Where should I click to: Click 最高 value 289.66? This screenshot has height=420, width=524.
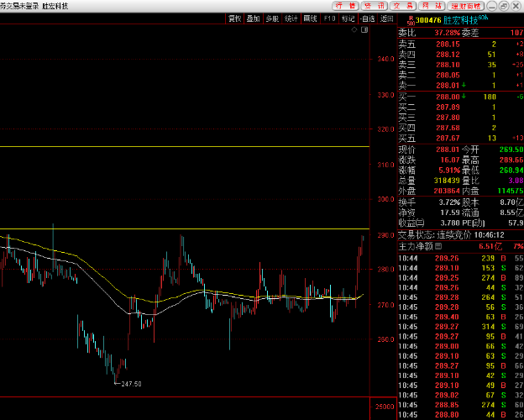[x=511, y=160]
